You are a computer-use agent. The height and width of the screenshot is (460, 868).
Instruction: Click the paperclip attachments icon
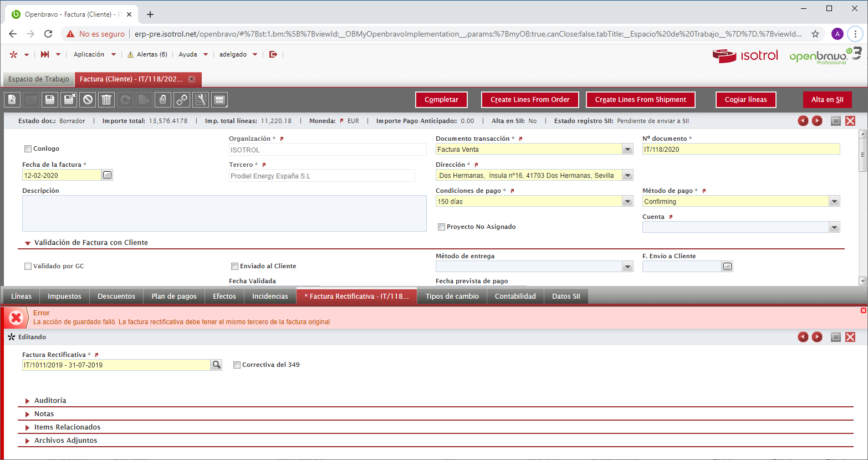[163, 100]
